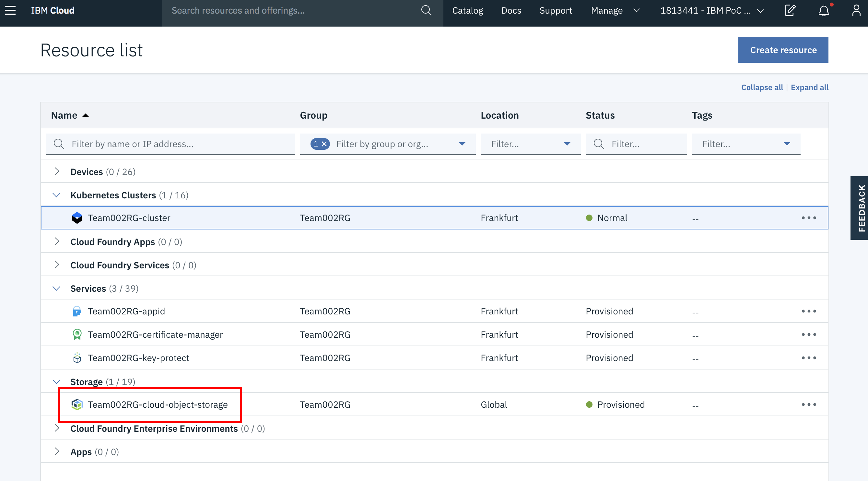This screenshot has width=868, height=481.
Task: Open actions menu for key-protect row
Action: 809,358
